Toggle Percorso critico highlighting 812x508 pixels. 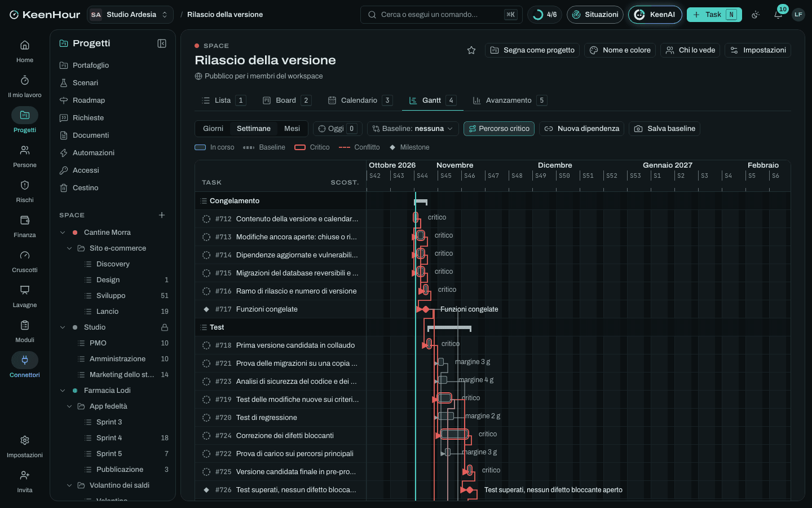pos(499,129)
